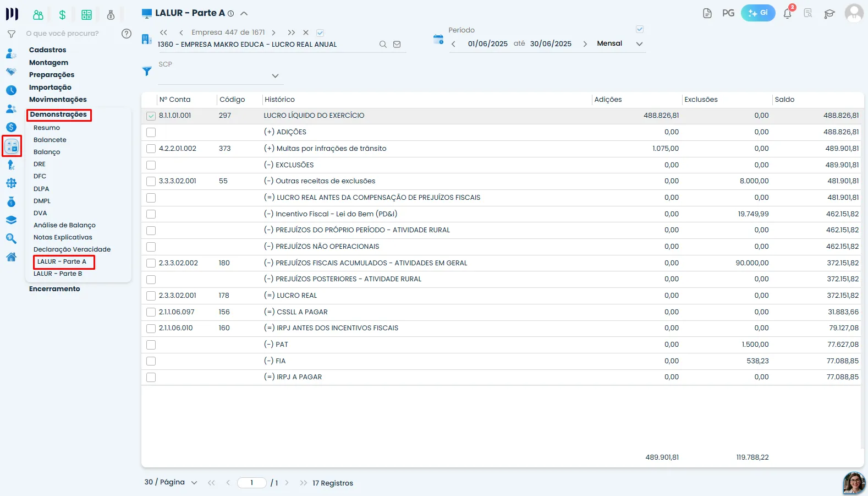Click the green dollar sign icon
The image size is (868, 496).
click(63, 15)
